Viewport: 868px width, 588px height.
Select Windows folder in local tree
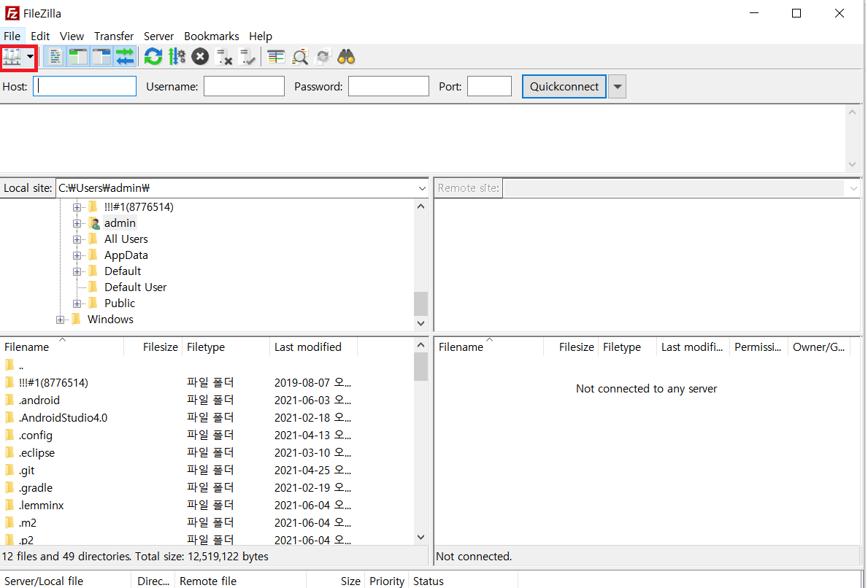click(110, 319)
